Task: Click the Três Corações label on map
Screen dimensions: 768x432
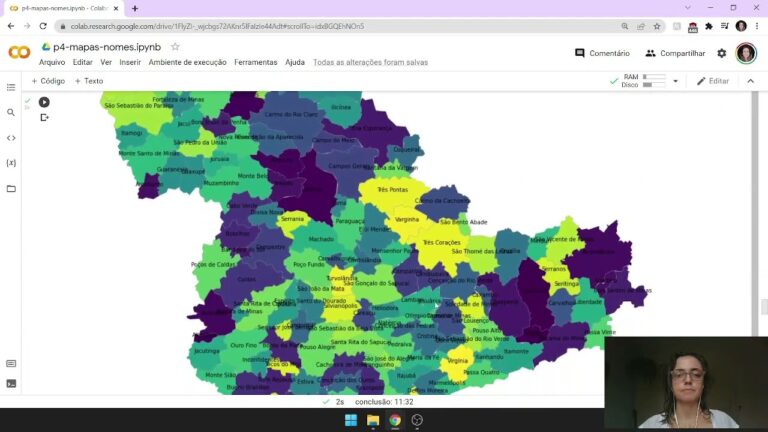Action: (x=441, y=242)
